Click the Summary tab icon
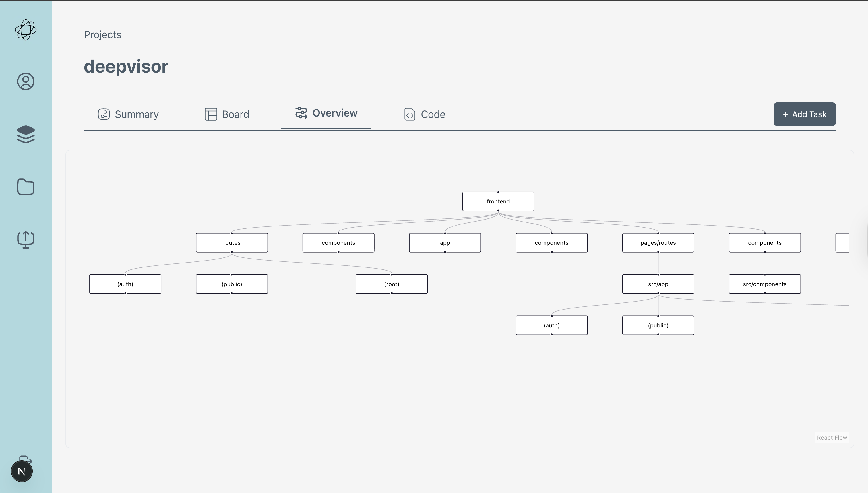This screenshot has width=868, height=493. click(104, 114)
